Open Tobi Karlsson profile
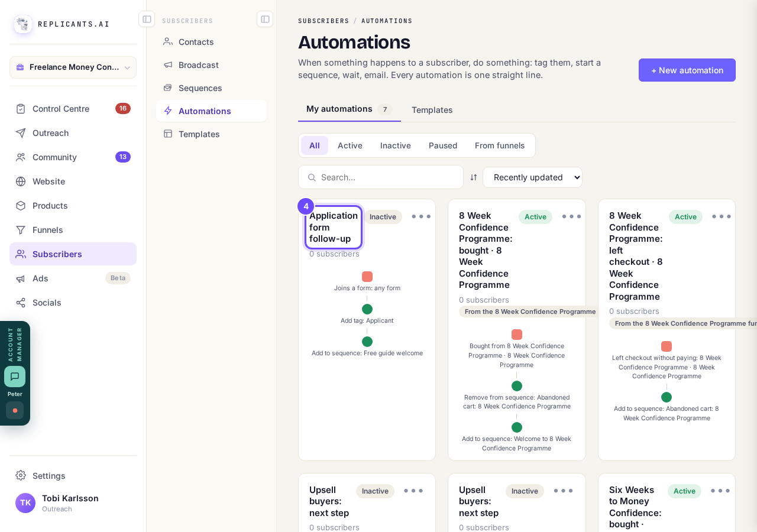757x532 pixels. [73, 503]
